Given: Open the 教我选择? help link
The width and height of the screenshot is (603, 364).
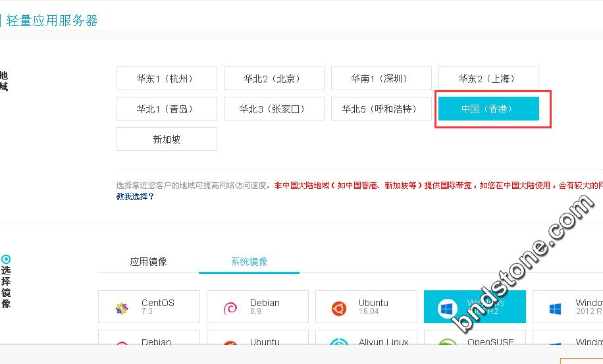Looking at the screenshot, I should tap(135, 196).
